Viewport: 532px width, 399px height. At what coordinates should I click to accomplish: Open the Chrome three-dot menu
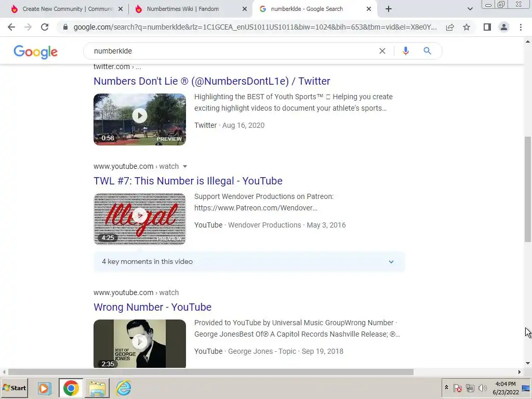(x=521, y=27)
